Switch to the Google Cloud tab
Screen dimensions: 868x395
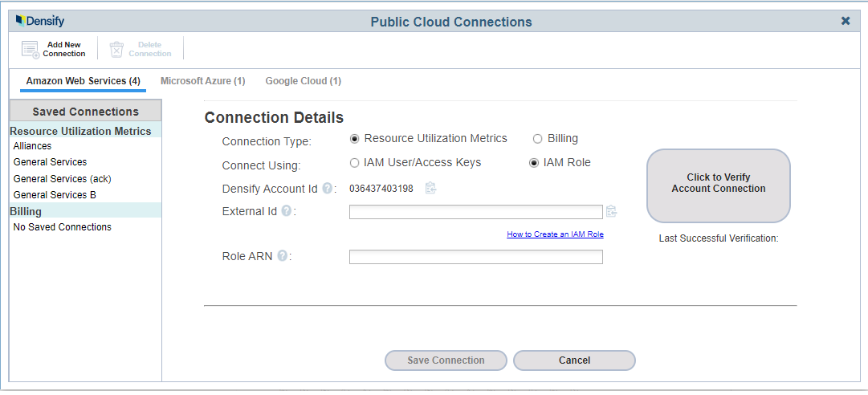tap(303, 81)
